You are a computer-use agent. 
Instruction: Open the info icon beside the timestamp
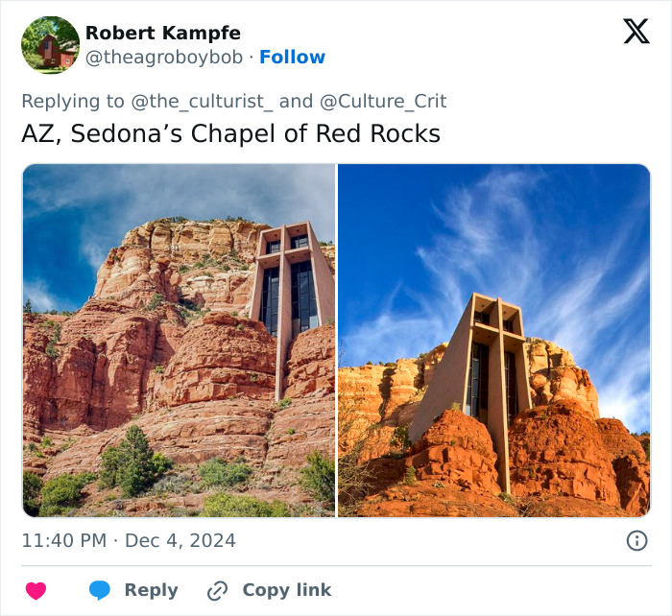(x=636, y=541)
